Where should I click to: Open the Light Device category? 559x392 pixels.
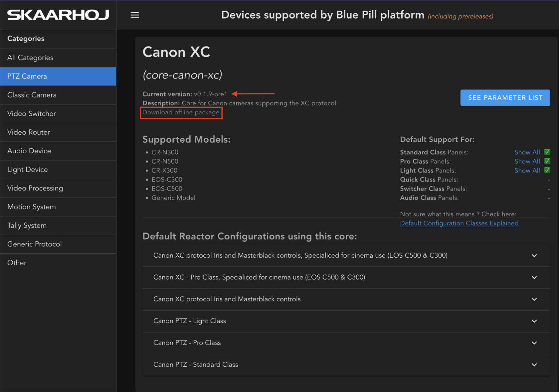point(58,169)
